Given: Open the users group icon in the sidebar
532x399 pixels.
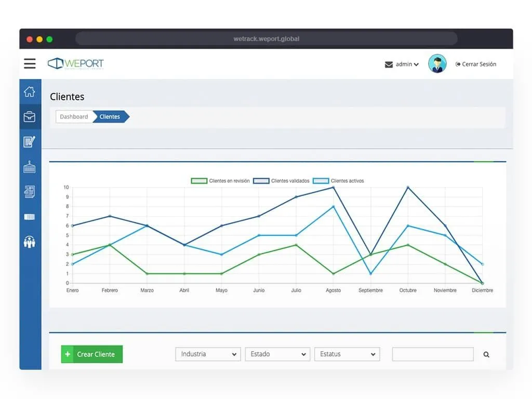Looking at the screenshot, I should pyautogui.click(x=30, y=242).
